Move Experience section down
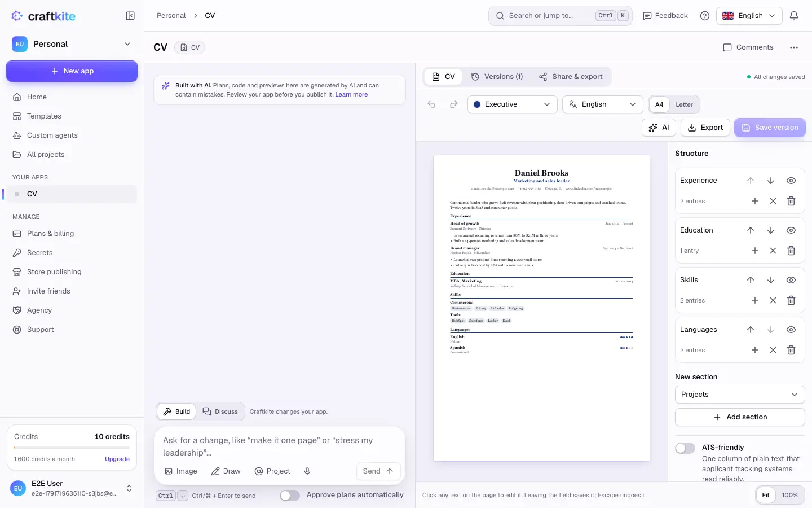 [x=771, y=181]
